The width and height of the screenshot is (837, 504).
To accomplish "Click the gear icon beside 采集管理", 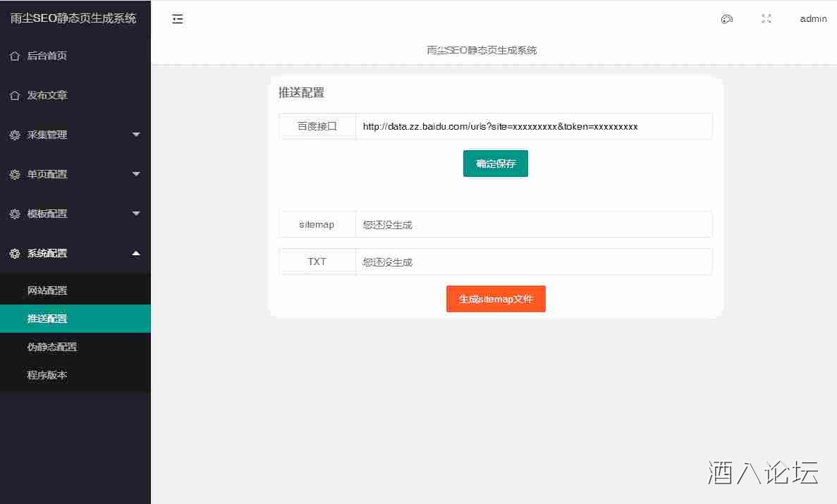I will 15,135.
